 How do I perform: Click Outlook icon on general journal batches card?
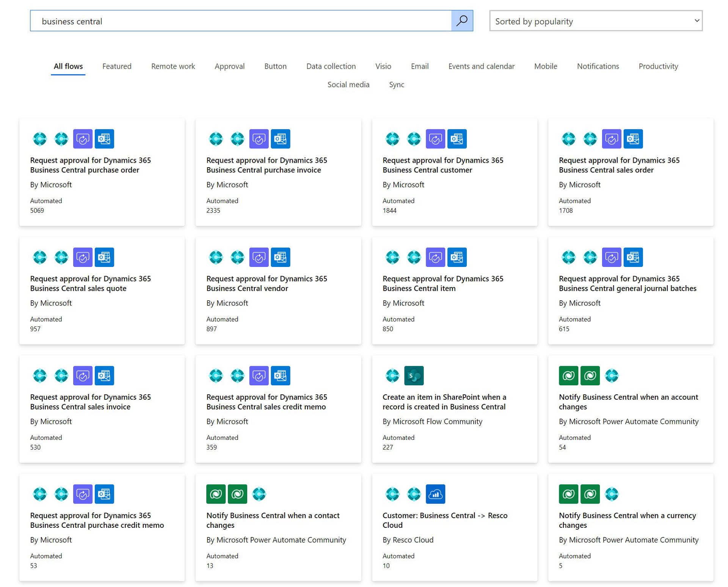tap(633, 257)
